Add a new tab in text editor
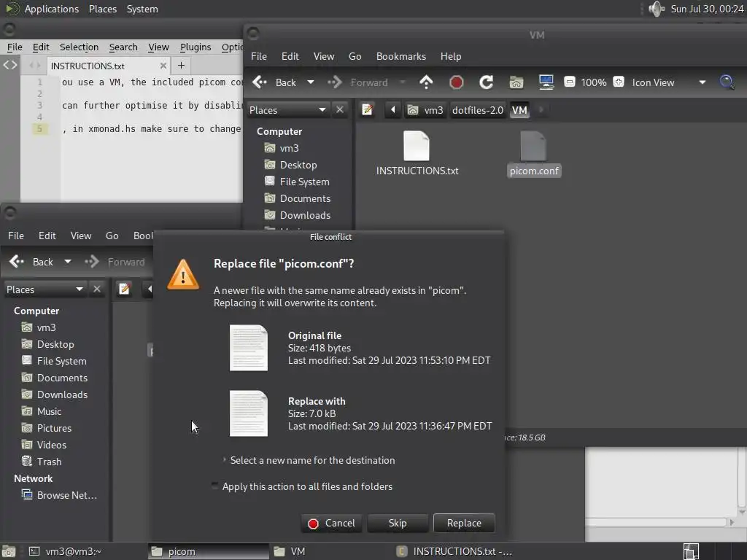The width and height of the screenshot is (747, 560). tap(181, 65)
